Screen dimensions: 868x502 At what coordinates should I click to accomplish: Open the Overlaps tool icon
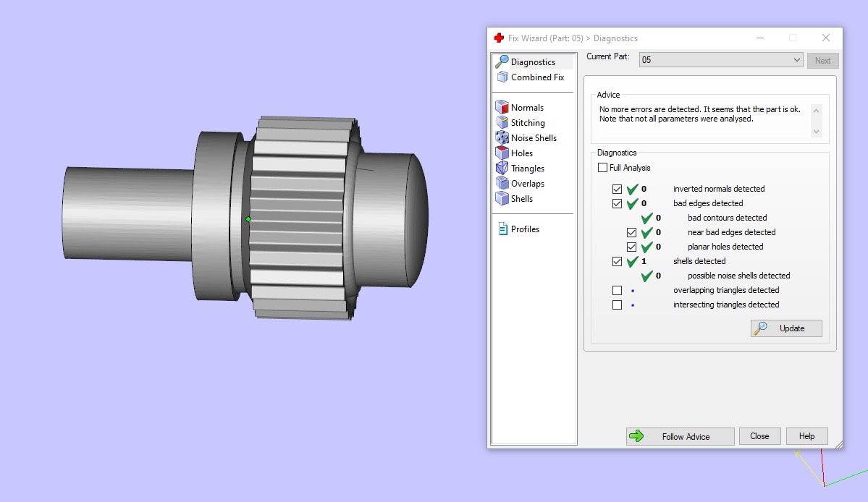point(502,183)
